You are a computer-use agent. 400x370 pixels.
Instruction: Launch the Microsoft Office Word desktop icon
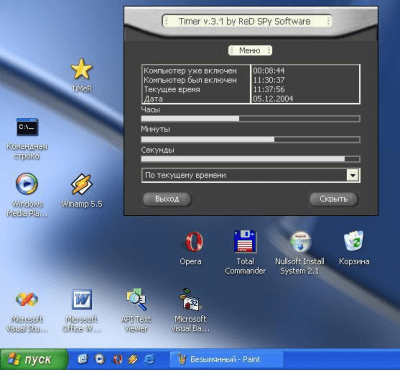(x=82, y=299)
